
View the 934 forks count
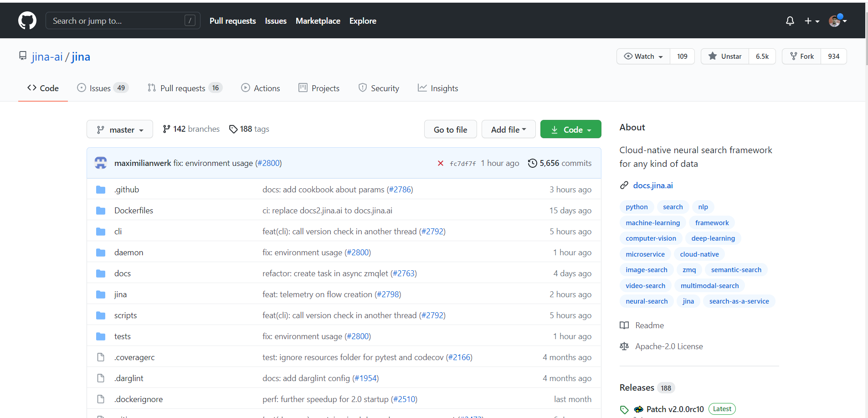834,56
